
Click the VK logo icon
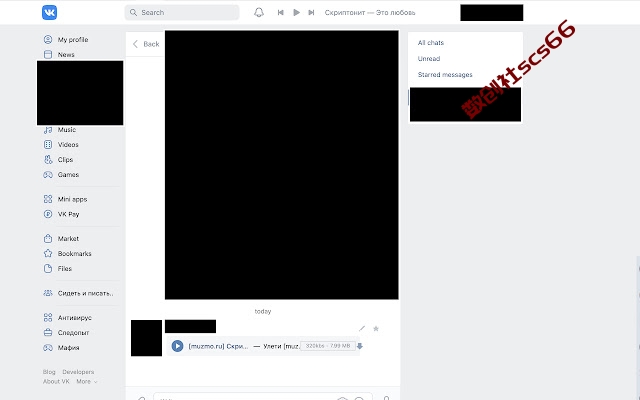[49, 13]
